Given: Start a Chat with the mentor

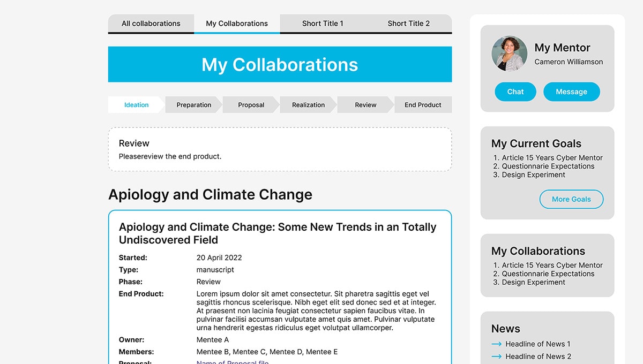Looking at the screenshot, I should tap(515, 92).
